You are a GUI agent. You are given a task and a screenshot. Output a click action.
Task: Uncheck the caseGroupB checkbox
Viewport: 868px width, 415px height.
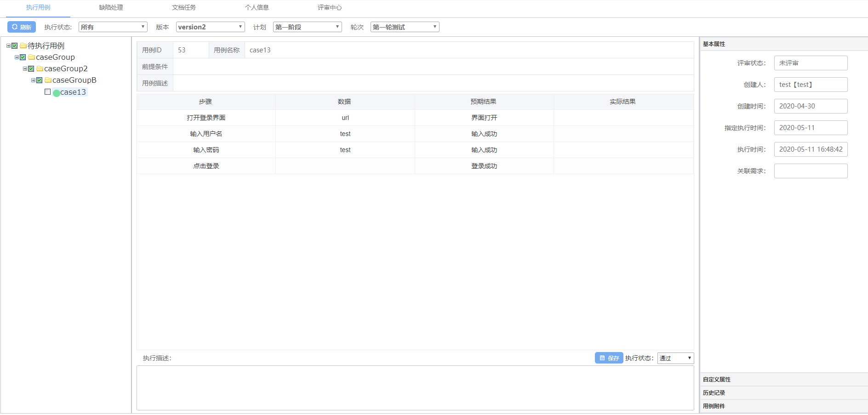(39, 80)
